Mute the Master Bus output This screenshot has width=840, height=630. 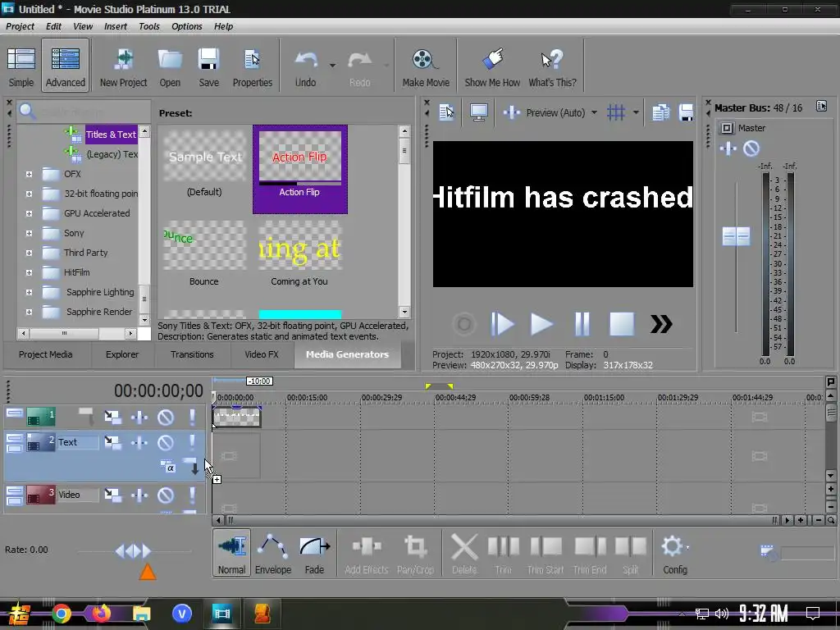click(x=751, y=148)
